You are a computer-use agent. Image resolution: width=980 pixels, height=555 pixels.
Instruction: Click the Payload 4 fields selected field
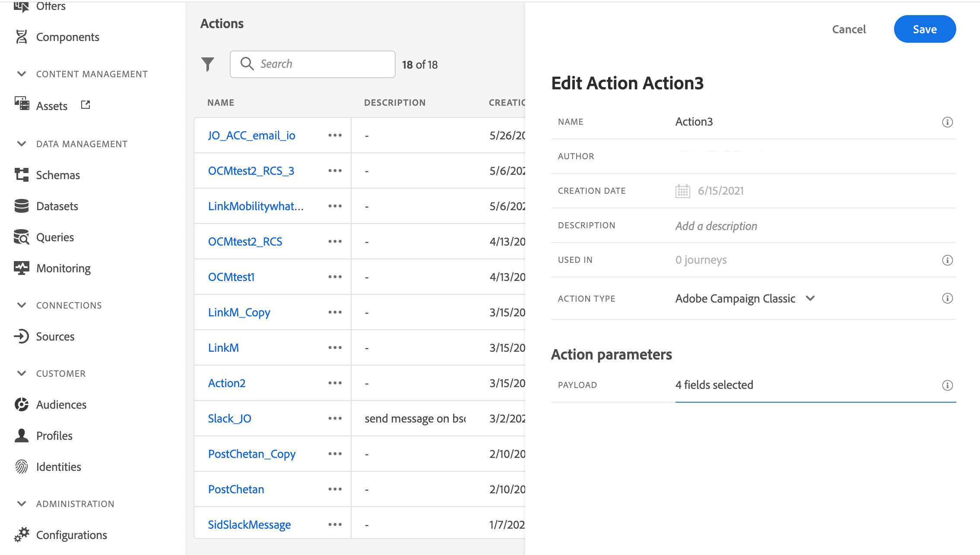point(714,385)
